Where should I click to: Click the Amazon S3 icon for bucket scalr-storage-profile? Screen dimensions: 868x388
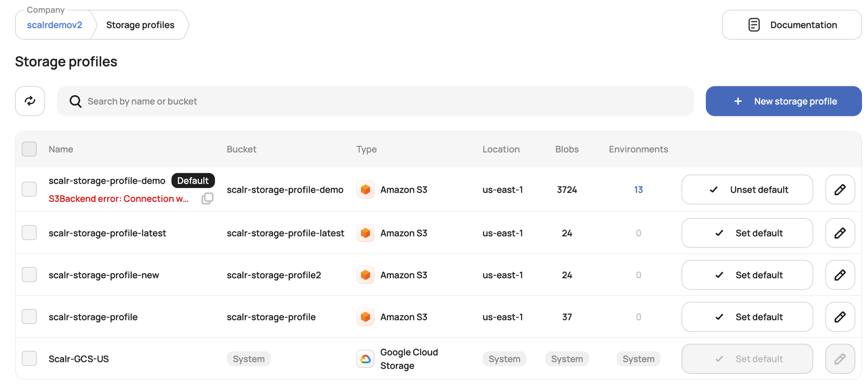click(x=365, y=317)
